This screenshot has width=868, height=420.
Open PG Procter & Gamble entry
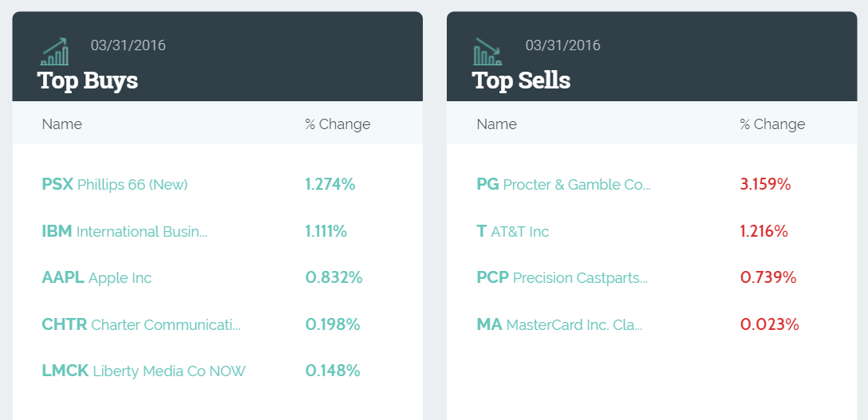(x=563, y=185)
